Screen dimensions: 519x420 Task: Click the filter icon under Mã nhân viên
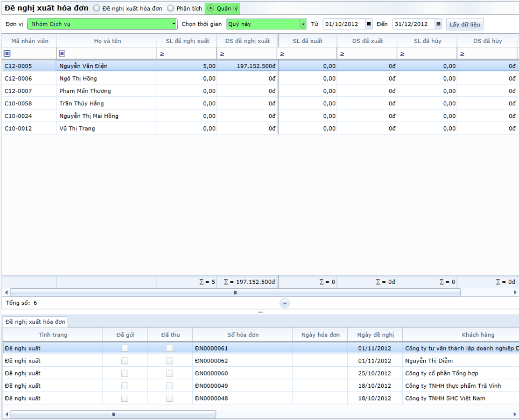[7, 53]
